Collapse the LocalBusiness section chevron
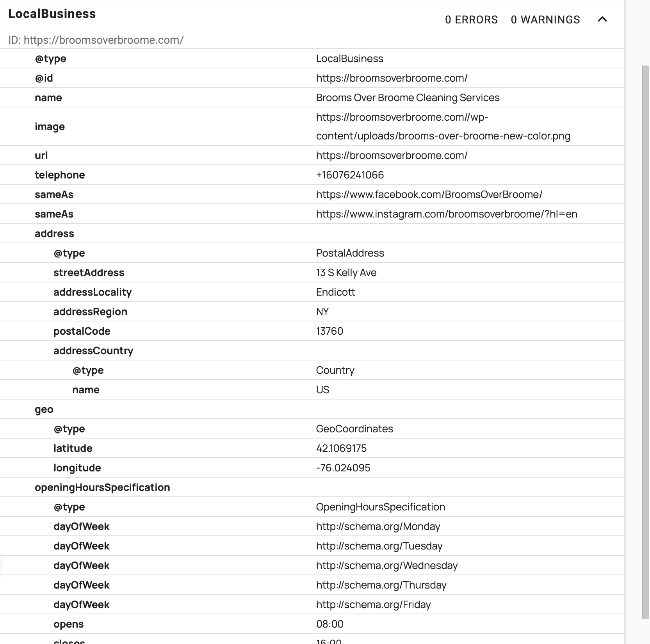 pos(602,19)
